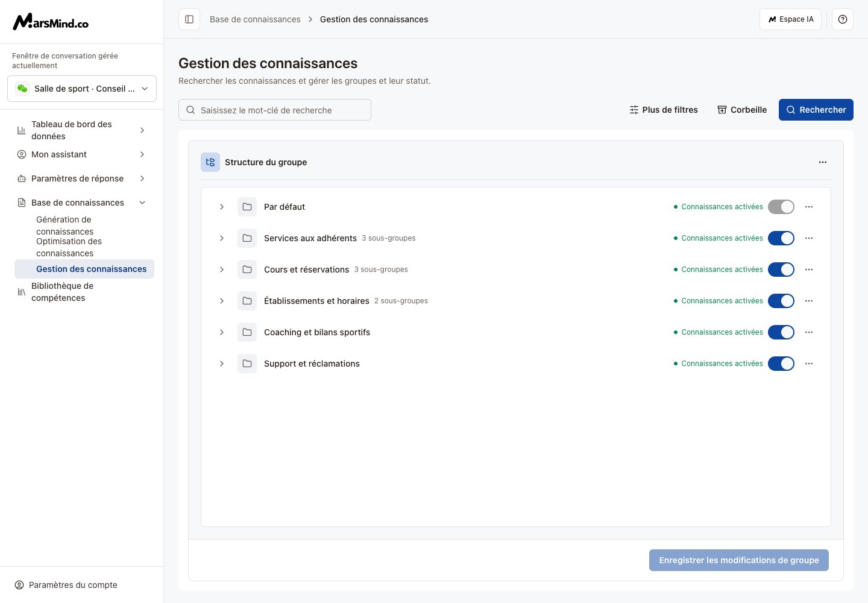
Task: Expand the Services aux adhérents group
Action: click(222, 238)
